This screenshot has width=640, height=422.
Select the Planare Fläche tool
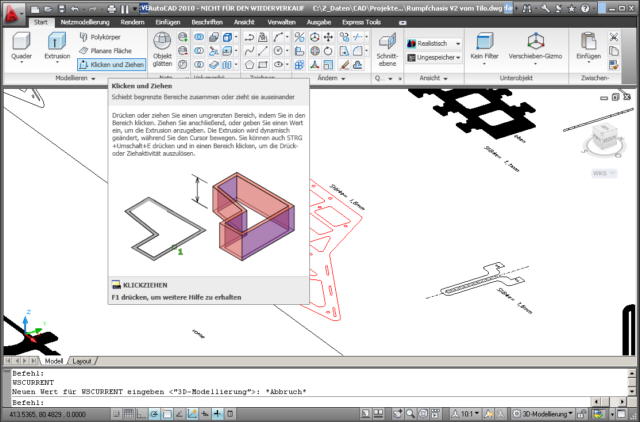pyautogui.click(x=106, y=51)
